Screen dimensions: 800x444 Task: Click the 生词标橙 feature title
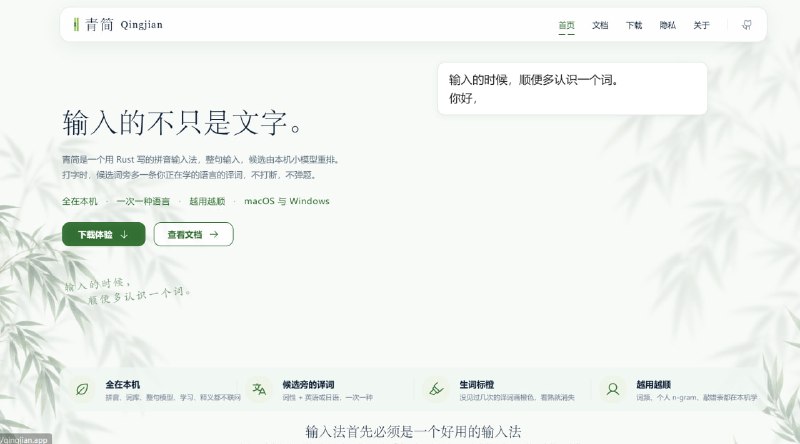point(477,384)
